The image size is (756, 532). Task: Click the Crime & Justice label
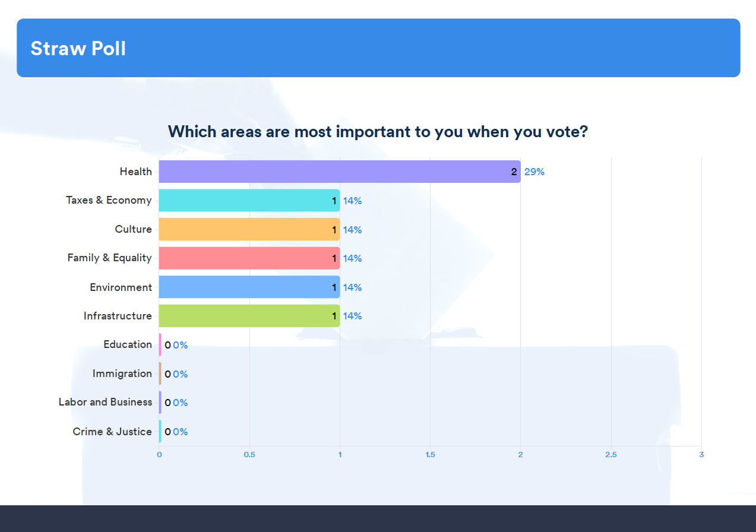tap(112, 432)
